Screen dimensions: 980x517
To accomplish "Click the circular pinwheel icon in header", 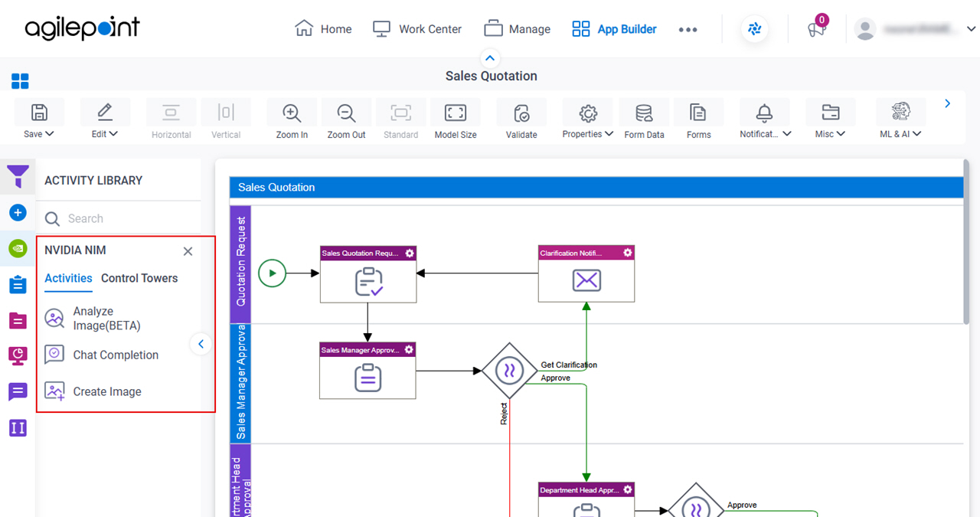I will [755, 29].
